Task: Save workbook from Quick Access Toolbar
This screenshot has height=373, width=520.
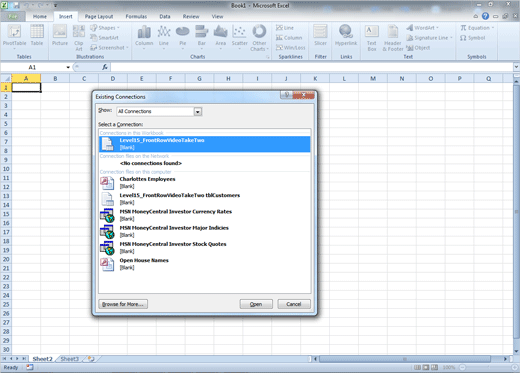Action: point(16,5)
